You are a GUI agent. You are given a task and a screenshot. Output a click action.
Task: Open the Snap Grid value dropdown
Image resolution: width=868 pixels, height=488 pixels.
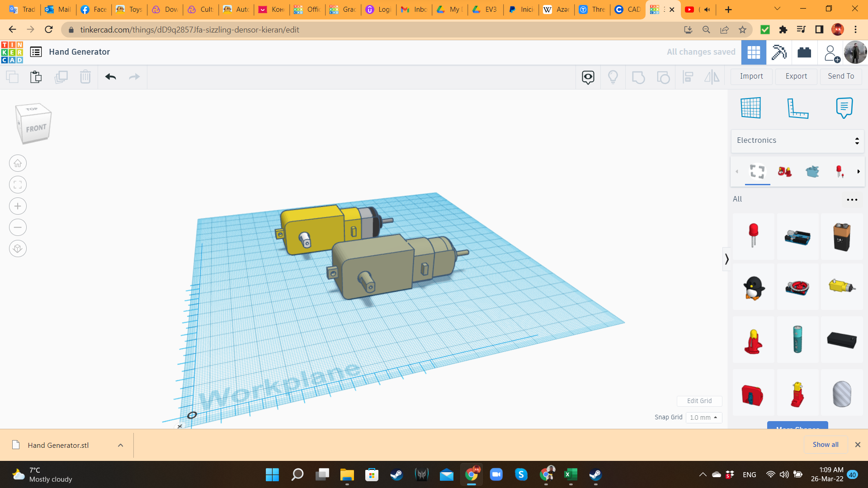703,418
